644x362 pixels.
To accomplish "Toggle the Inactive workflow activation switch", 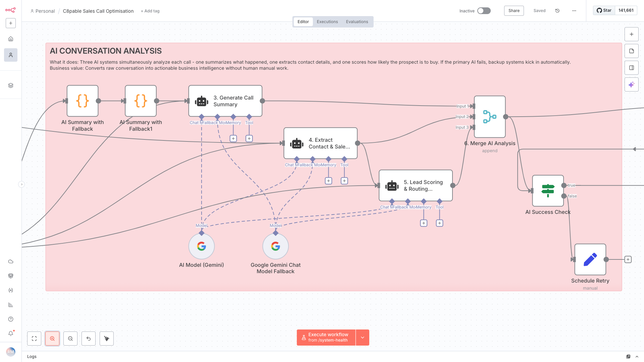I will [484, 11].
